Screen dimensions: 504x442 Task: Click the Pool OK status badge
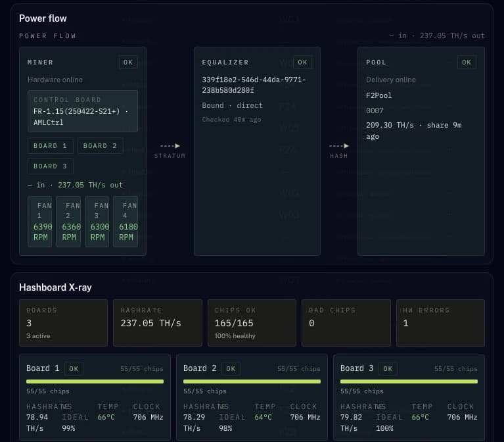click(x=467, y=62)
